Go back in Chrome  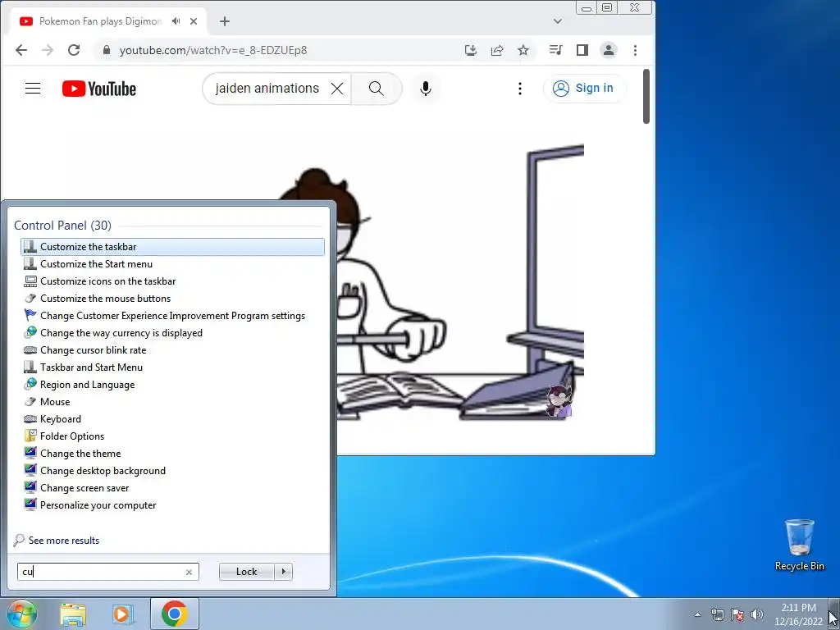coord(21,50)
